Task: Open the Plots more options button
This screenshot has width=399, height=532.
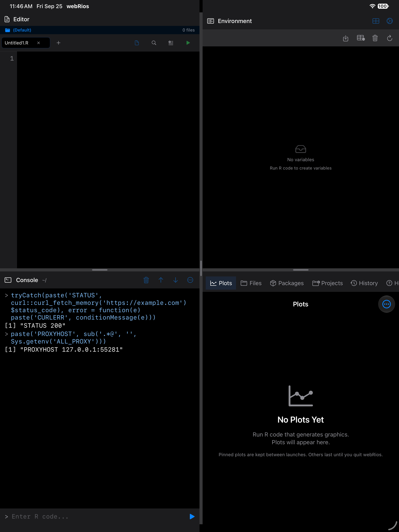Action: (386, 304)
